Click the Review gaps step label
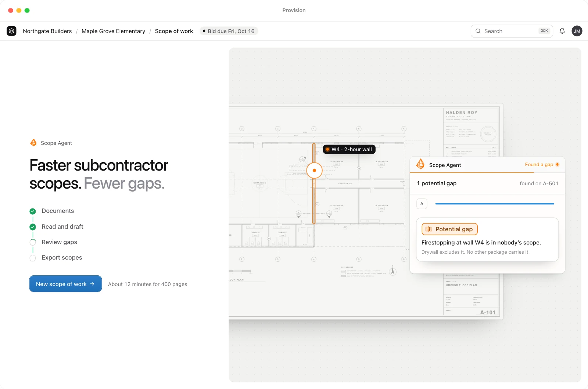This screenshot has height=389, width=588. (x=59, y=242)
